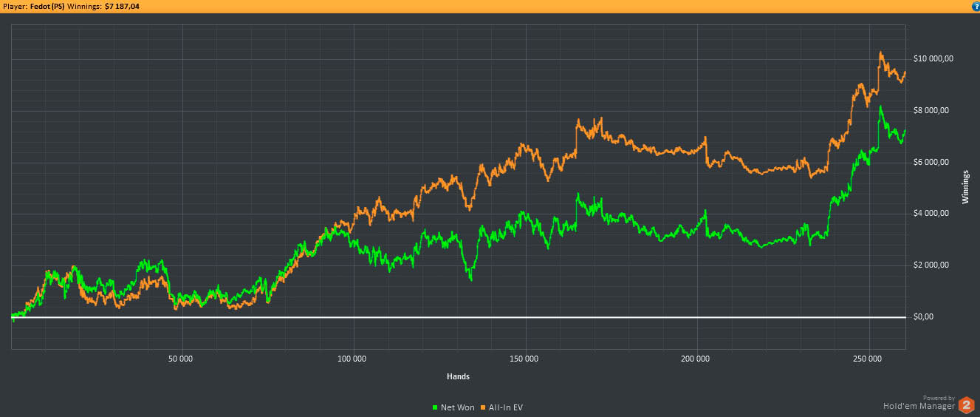Click the Winnings amount $7 187,04 in header
Image resolution: width=980 pixels, height=417 pixels.
tap(122, 6)
